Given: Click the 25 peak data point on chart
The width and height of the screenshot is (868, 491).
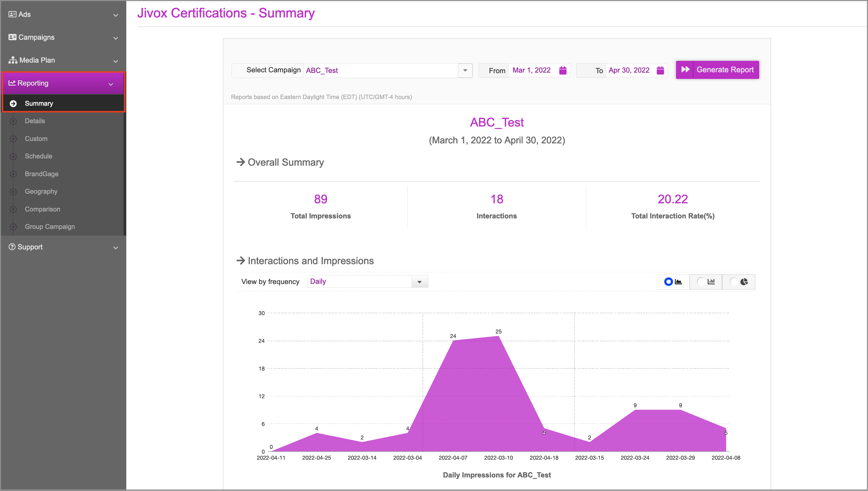Looking at the screenshot, I should (x=498, y=336).
